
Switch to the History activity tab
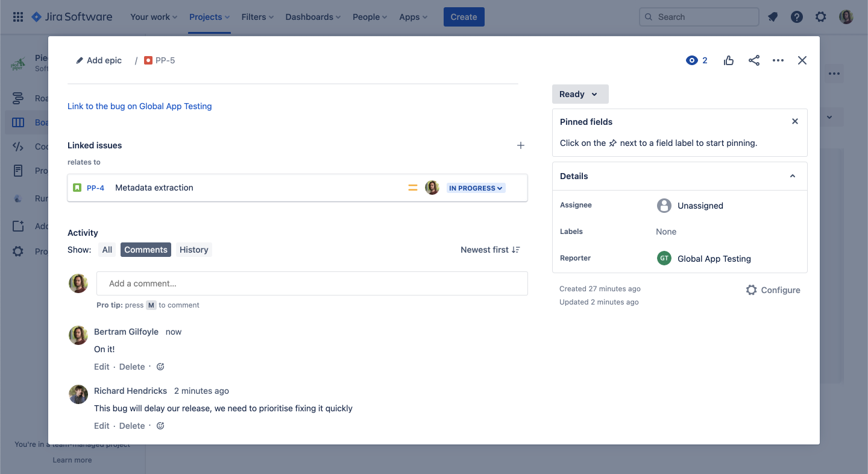coord(193,250)
